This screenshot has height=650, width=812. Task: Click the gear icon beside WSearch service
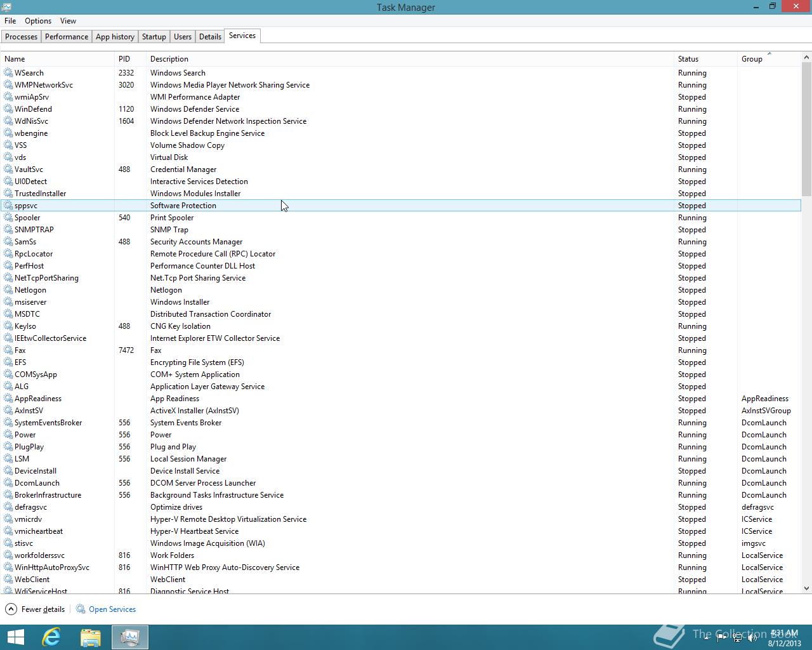[x=8, y=73]
